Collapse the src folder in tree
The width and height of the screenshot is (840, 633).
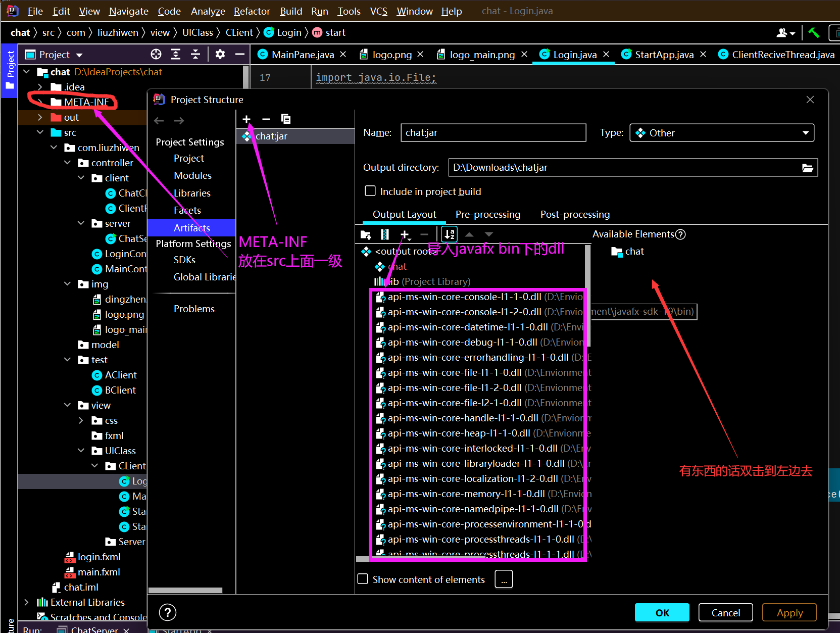pyautogui.click(x=40, y=132)
